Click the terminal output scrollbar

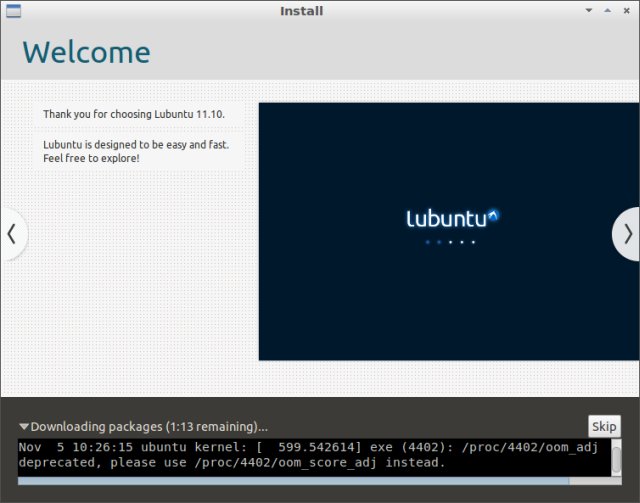(x=617, y=456)
